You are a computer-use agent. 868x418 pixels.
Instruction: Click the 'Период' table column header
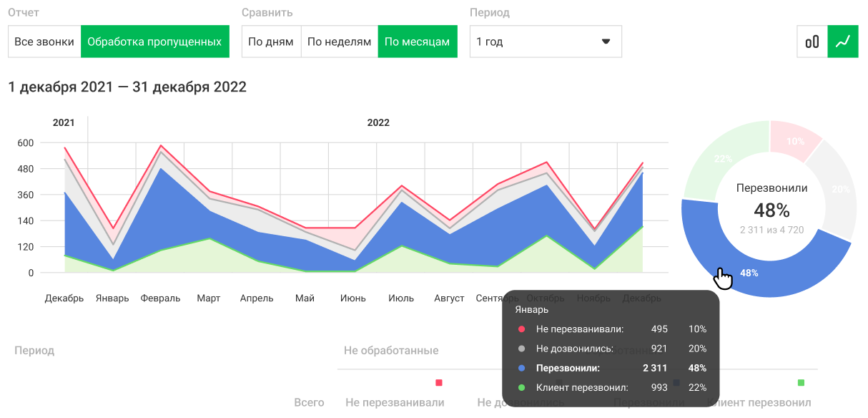(x=34, y=351)
